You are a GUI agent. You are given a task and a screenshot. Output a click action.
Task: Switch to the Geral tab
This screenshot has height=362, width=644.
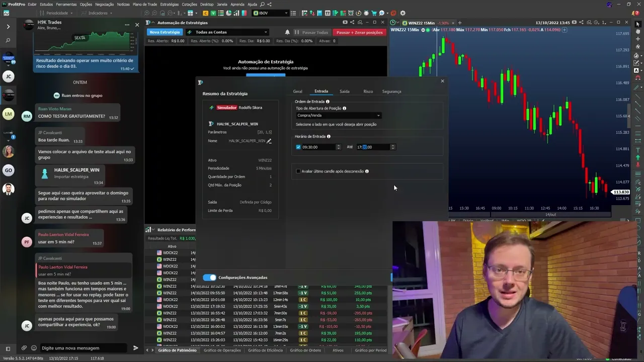point(298,92)
